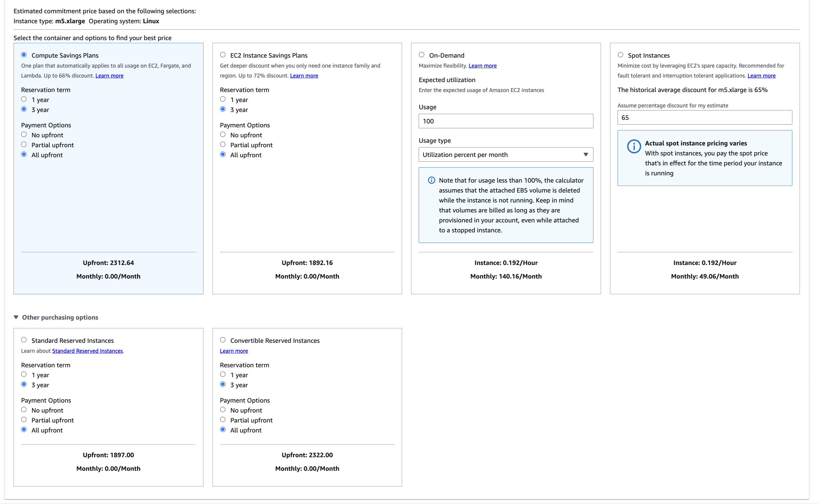Open Learn more link for Compute Savings Plans

coord(109,76)
